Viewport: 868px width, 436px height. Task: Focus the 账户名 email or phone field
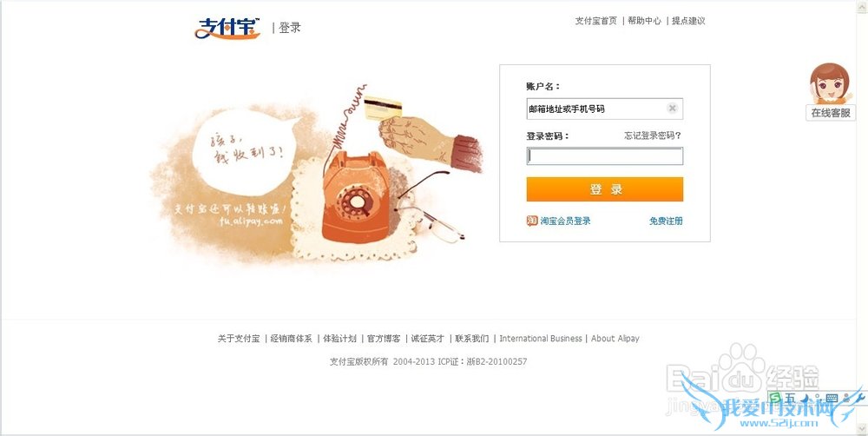click(604, 109)
